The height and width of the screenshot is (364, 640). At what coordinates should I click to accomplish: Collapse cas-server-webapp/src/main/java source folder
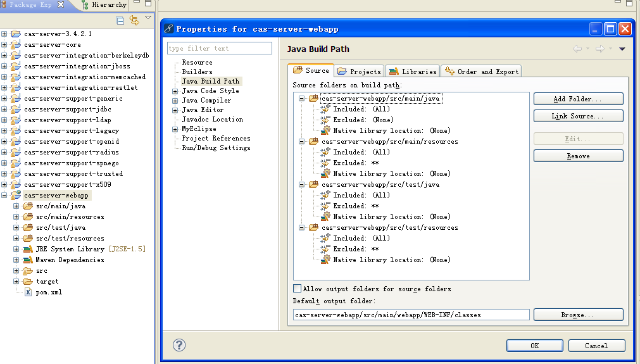point(301,98)
